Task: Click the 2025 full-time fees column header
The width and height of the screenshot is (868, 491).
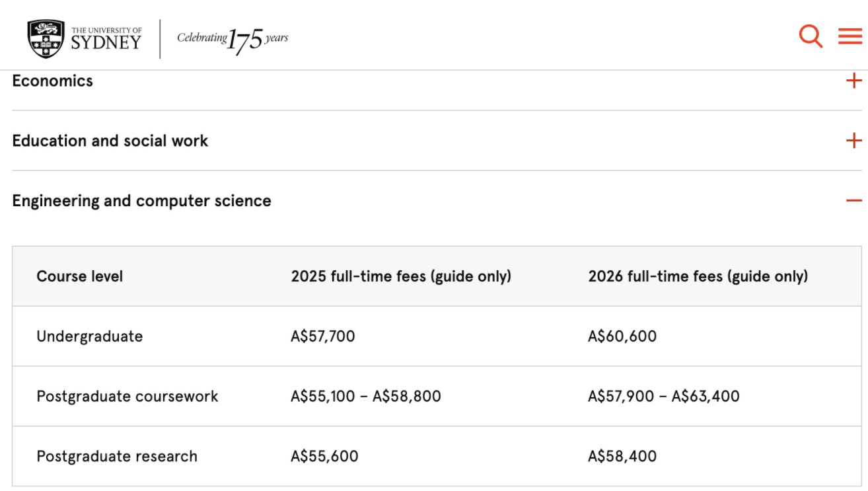Action: pyautogui.click(x=401, y=276)
